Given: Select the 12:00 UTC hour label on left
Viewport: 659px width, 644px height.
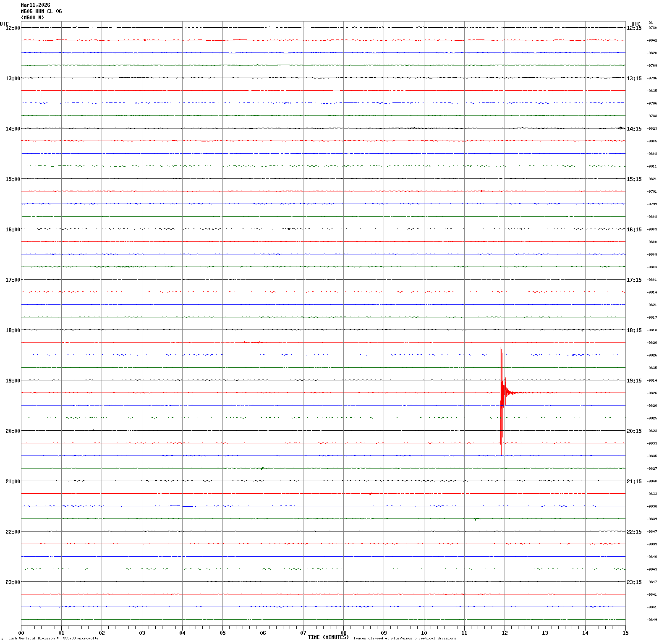Looking at the screenshot, I should (x=13, y=28).
